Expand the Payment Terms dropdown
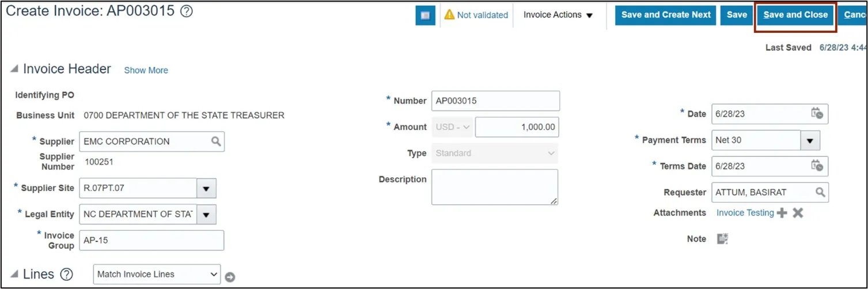Screen dimensions: 868x289 pos(810,140)
